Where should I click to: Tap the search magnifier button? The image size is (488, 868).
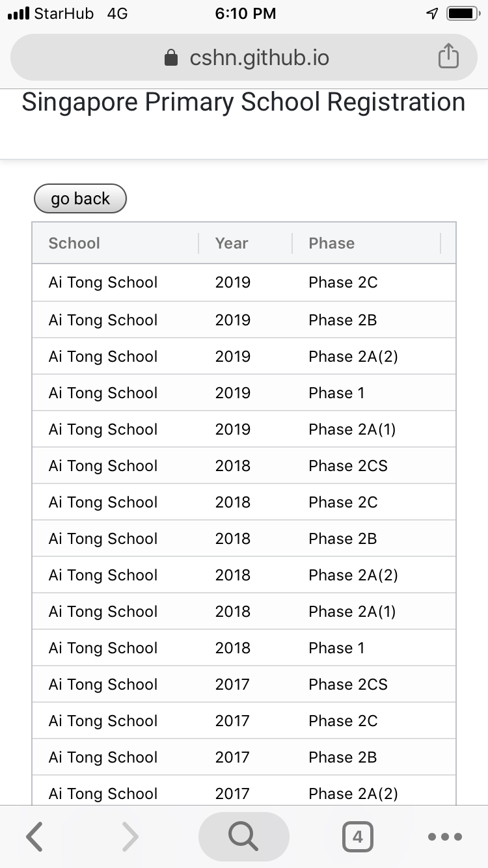tap(243, 837)
